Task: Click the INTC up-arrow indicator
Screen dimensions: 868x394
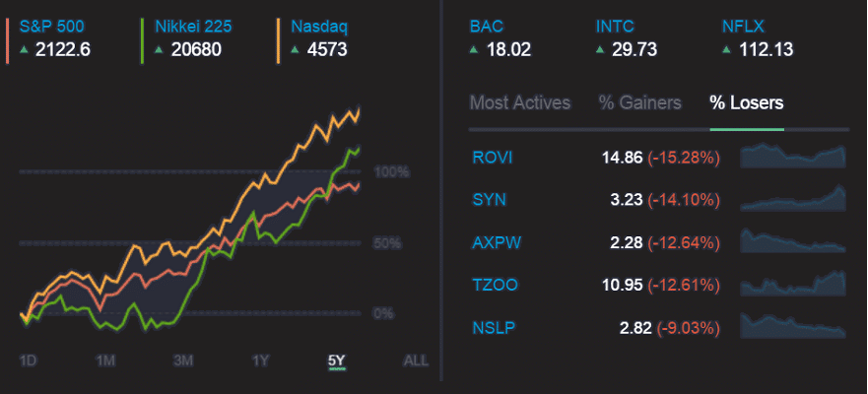Action: [x=601, y=48]
